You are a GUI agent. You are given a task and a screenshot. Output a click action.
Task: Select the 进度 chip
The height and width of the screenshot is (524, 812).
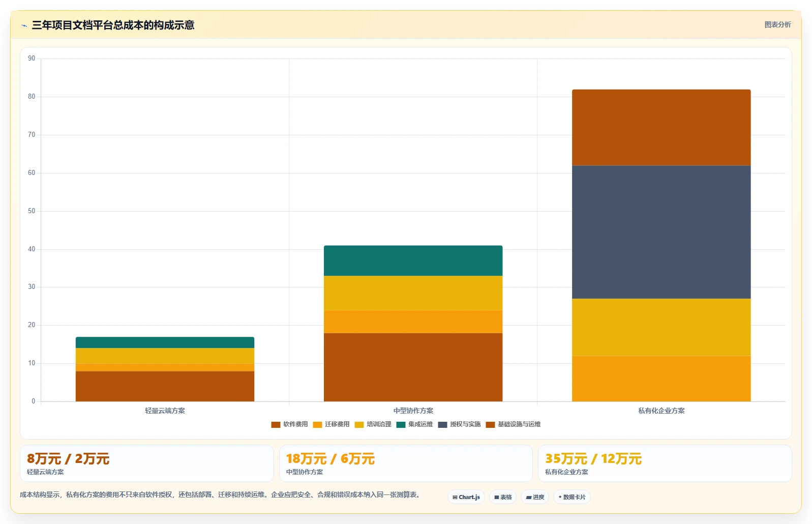point(535,497)
